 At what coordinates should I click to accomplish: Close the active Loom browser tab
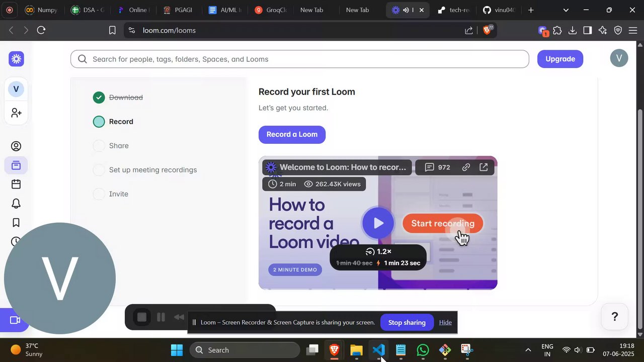[422, 10]
